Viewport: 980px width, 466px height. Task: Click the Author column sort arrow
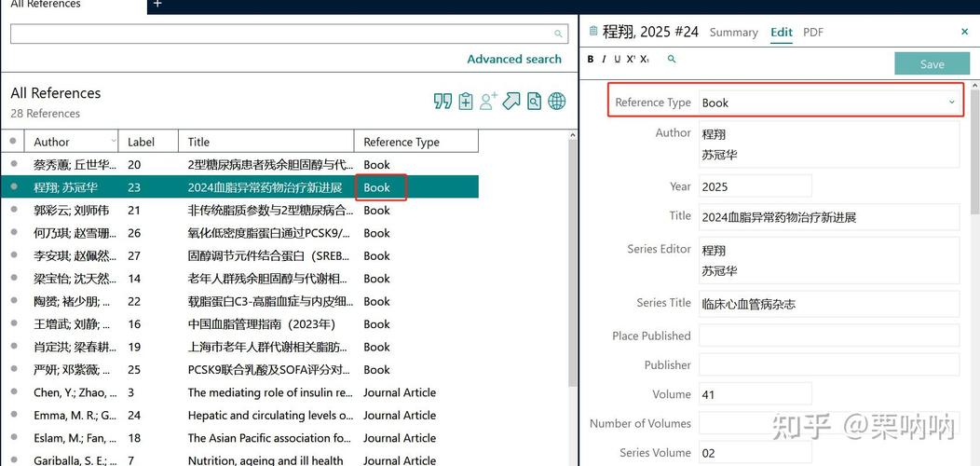click(x=113, y=142)
